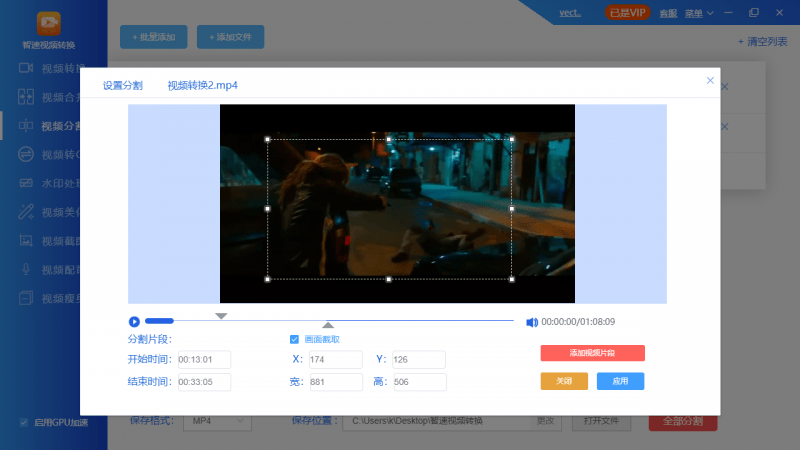Open the 保存格式 MP4 dropdown
Image resolution: width=800 pixels, height=450 pixels.
tap(217, 421)
